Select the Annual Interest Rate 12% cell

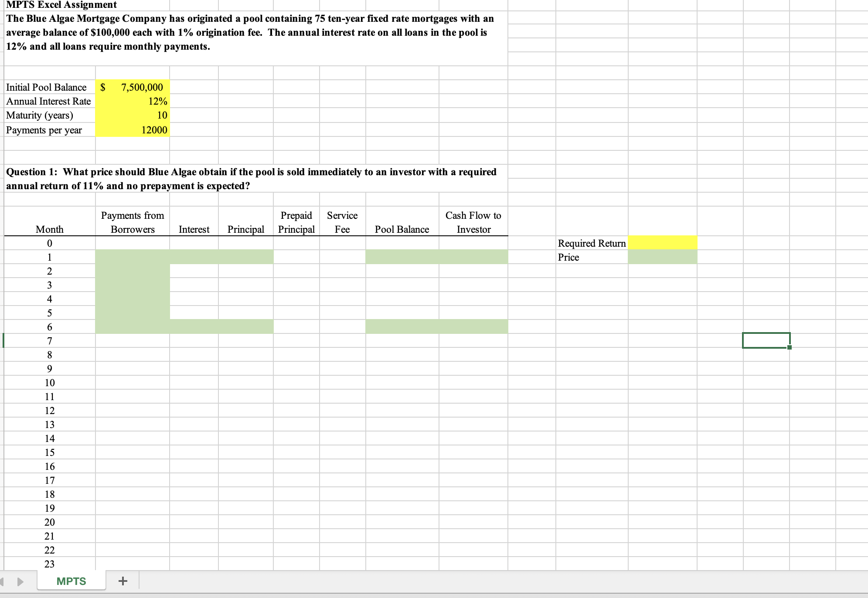point(132,101)
